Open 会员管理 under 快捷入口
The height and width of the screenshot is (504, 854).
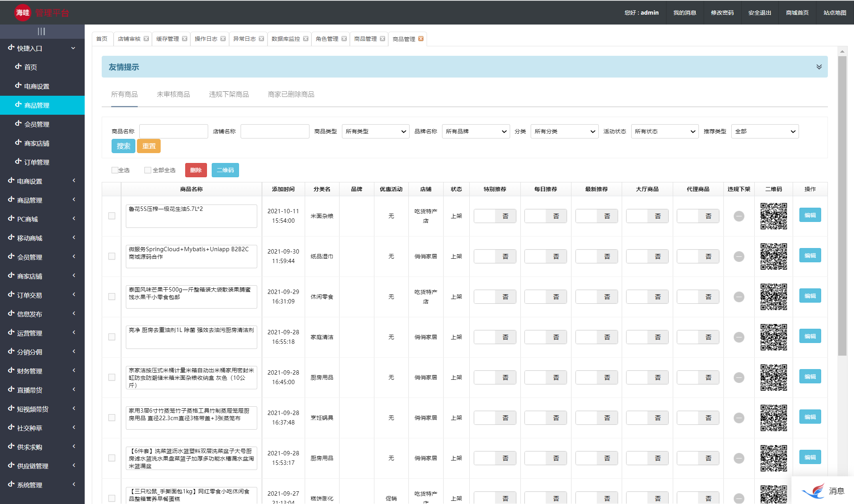click(42, 124)
